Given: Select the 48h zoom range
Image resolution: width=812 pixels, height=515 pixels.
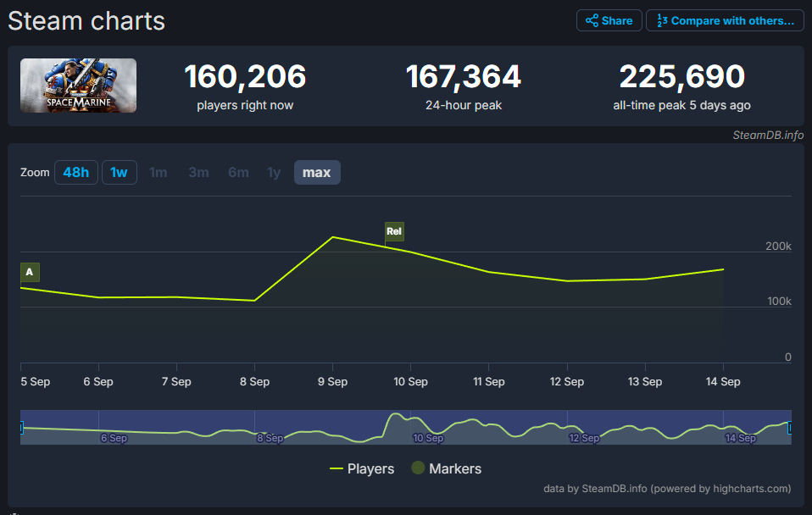Looking at the screenshot, I should tap(75, 172).
